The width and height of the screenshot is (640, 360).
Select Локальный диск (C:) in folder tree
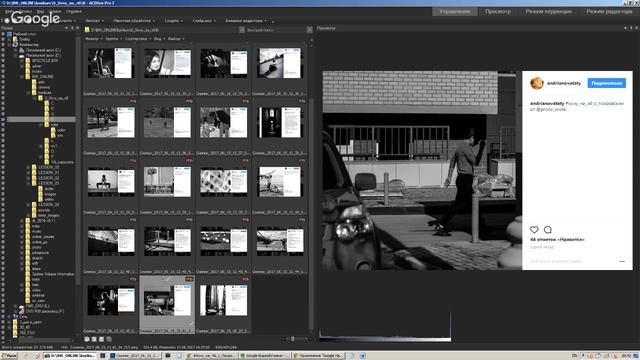[x=43, y=50]
